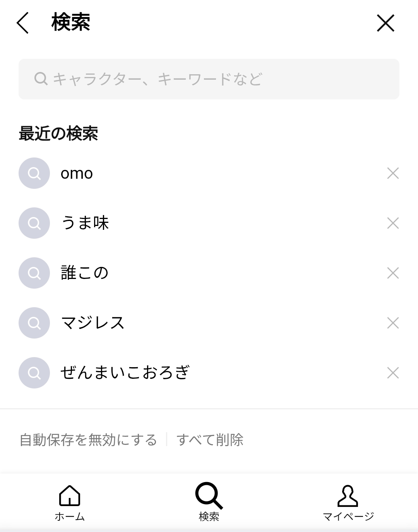Remove omo from recent searches
The height and width of the screenshot is (532, 418).
point(393,173)
